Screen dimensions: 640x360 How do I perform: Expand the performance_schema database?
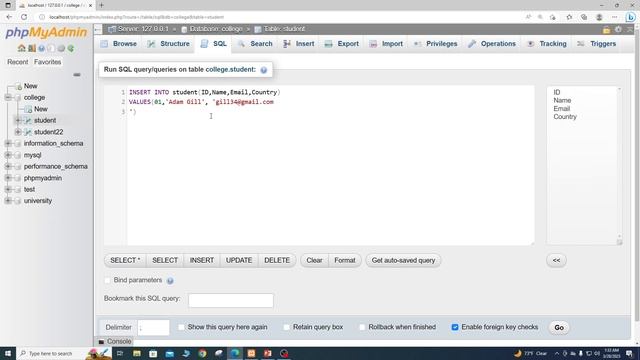(x=8, y=167)
